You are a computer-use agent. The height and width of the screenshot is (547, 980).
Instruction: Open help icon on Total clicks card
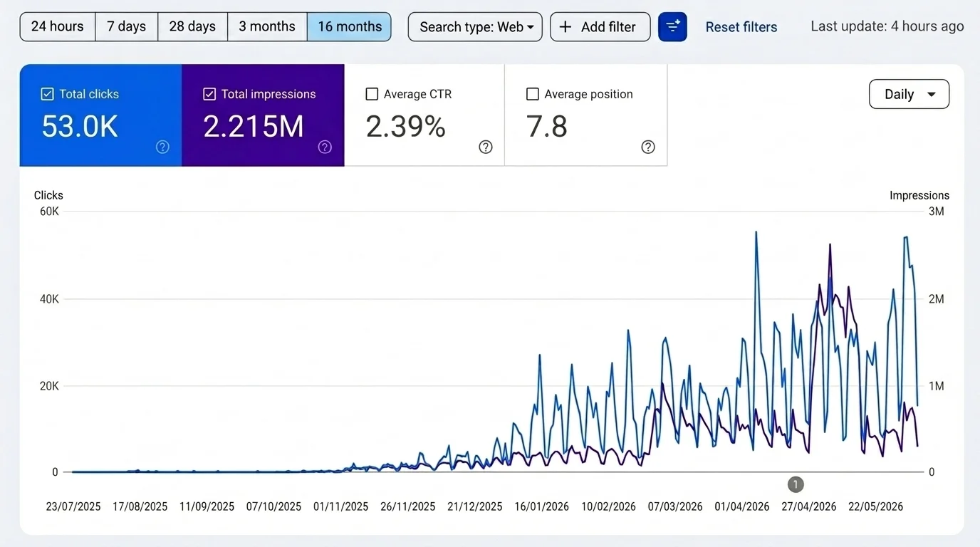pos(162,147)
